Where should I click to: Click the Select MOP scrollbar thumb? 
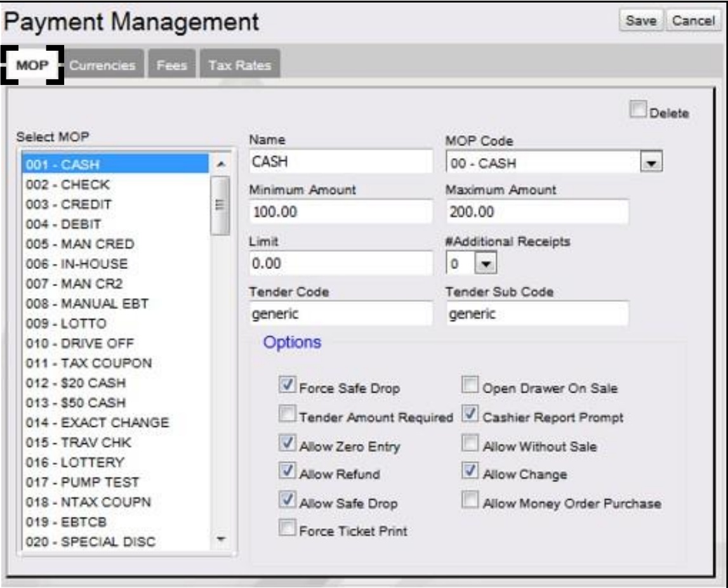point(220,205)
